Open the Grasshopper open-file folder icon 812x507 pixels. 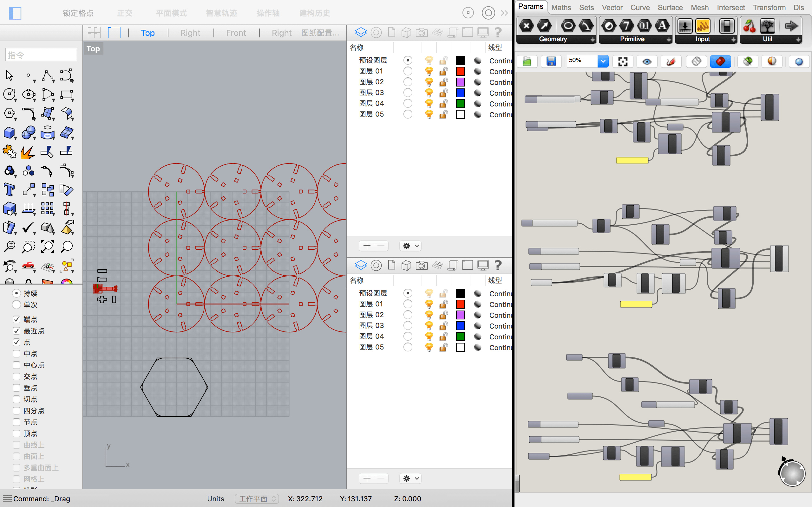[x=527, y=61]
